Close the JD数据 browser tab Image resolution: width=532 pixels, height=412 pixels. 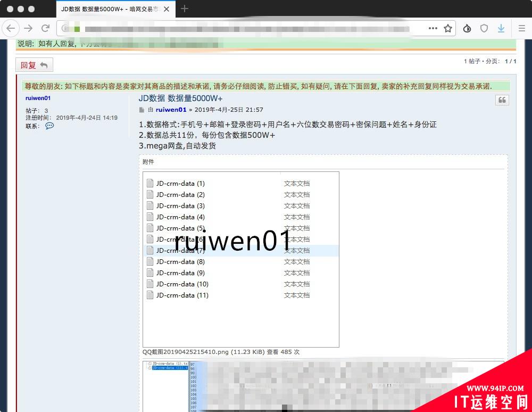166,9
